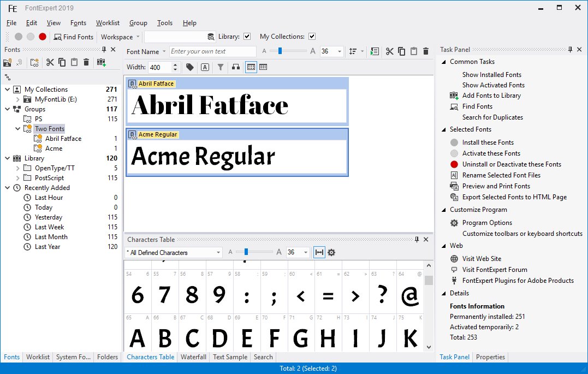Viewport: 588px width, 374px height.
Task: Click the paste clipboard icon in the Fonts panel
Action: (74, 62)
